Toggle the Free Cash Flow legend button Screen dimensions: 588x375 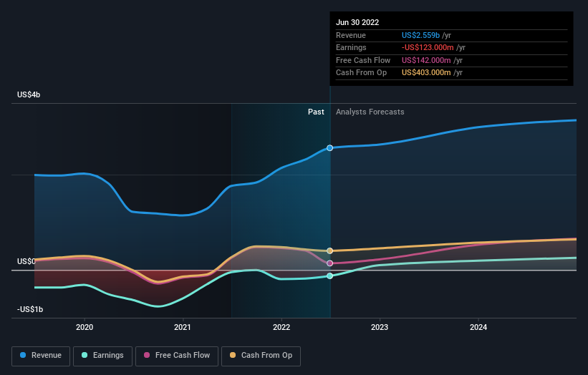[177, 356]
